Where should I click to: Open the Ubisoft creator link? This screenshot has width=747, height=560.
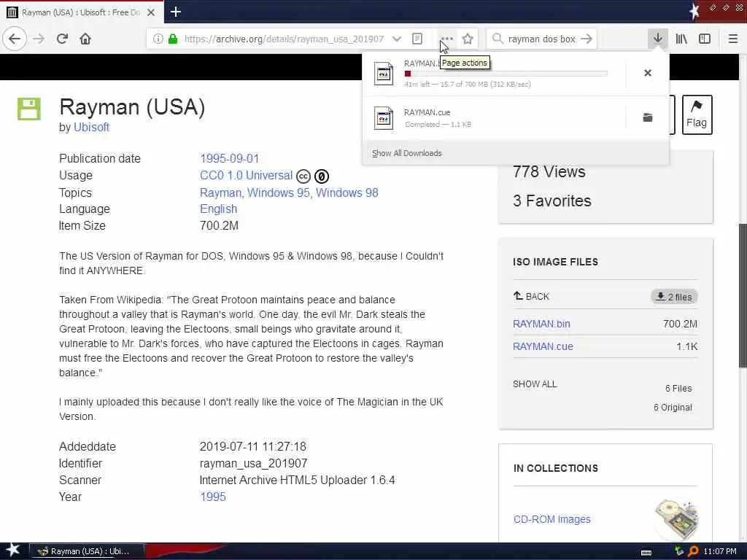click(x=91, y=127)
